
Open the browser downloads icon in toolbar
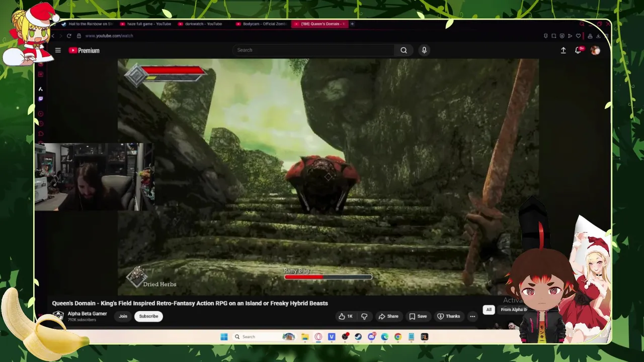coord(598,36)
